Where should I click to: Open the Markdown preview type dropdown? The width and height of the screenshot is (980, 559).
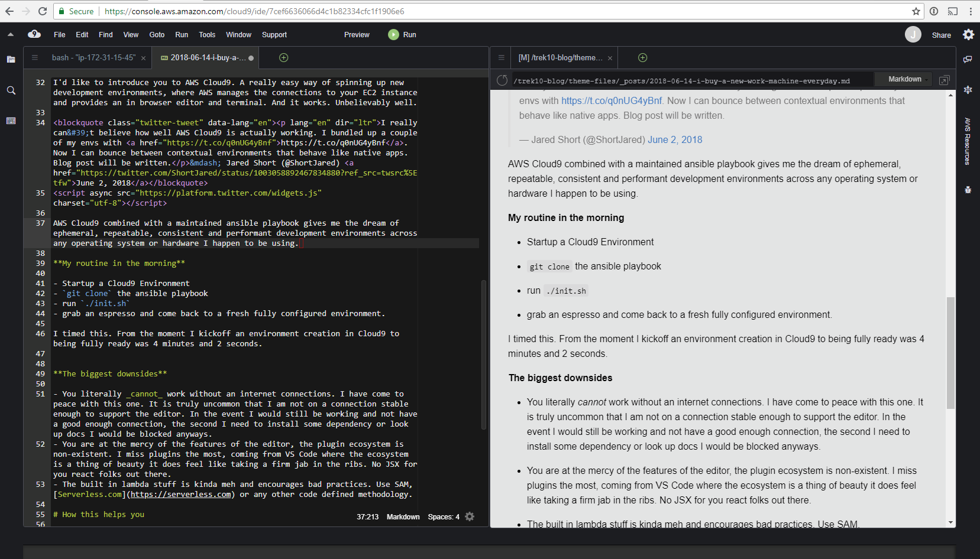coord(904,79)
